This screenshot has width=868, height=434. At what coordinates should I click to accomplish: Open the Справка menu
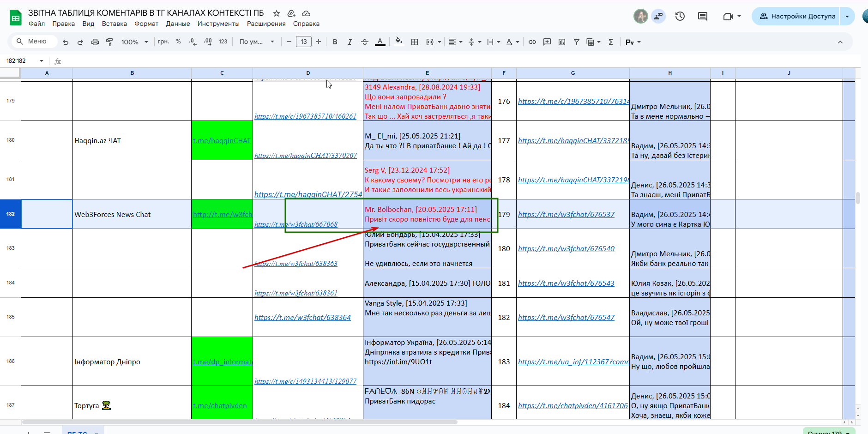click(306, 24)
